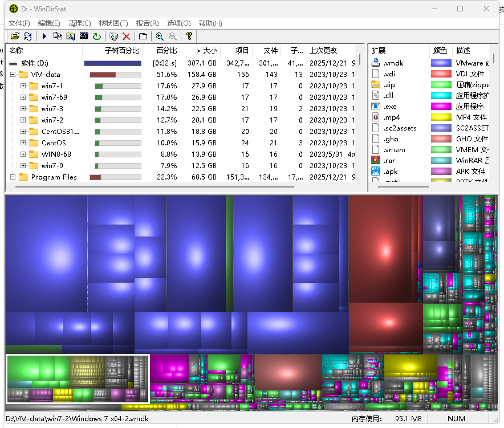Open Explorer Here via the magnifier-folder icon
The image size is (504, 428).
[x=71, y=36]
